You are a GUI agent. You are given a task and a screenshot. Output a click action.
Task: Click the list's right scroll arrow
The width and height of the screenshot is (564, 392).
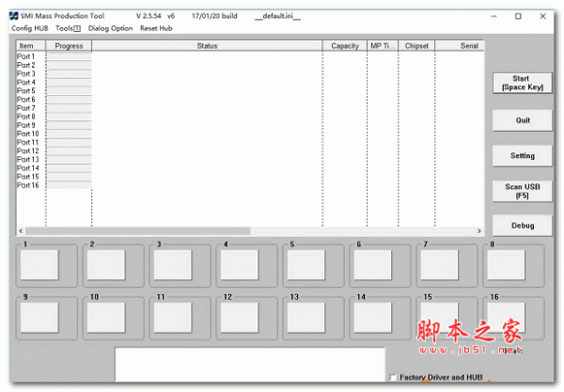479,231
